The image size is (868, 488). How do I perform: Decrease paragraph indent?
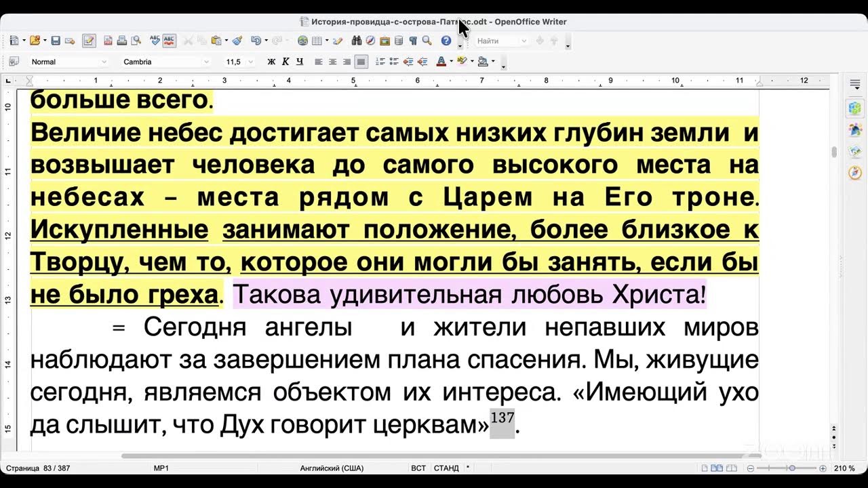tap(408, 62)
